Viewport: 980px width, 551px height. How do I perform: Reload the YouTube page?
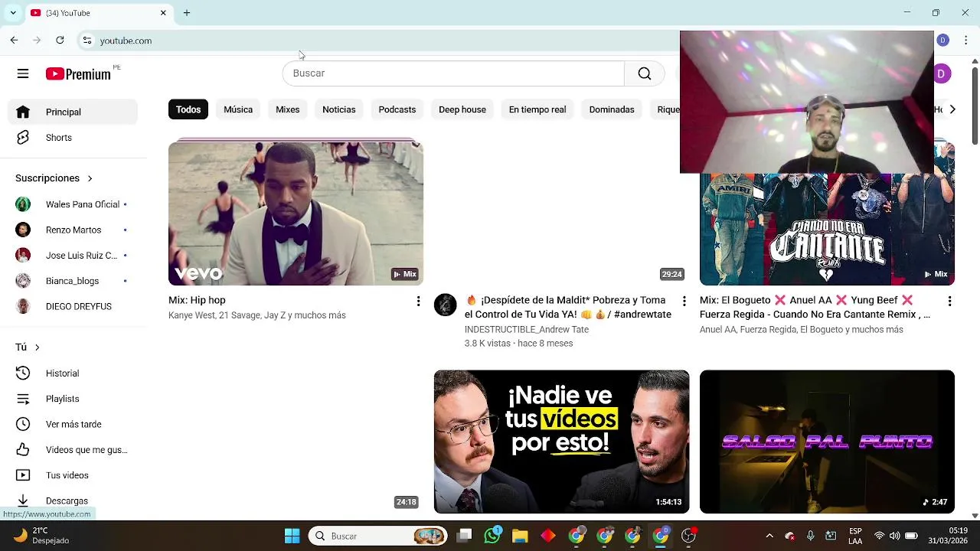[60, 41]
